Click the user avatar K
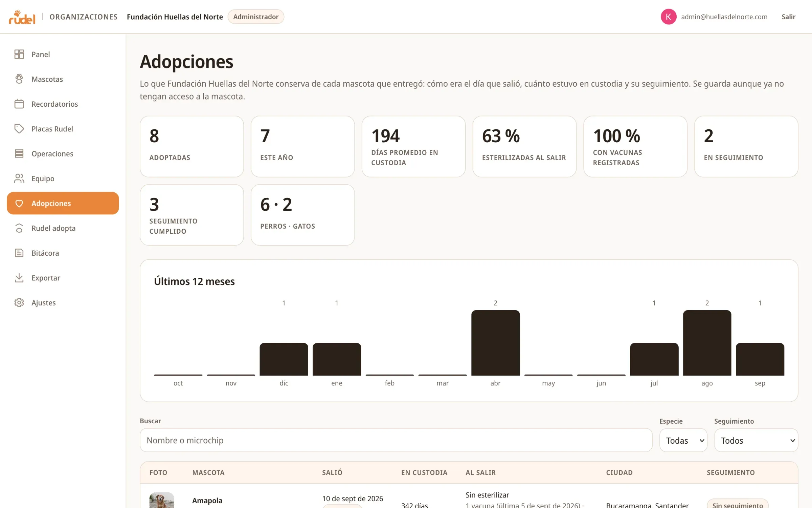 pyautogui.click(x=669, y=17)
